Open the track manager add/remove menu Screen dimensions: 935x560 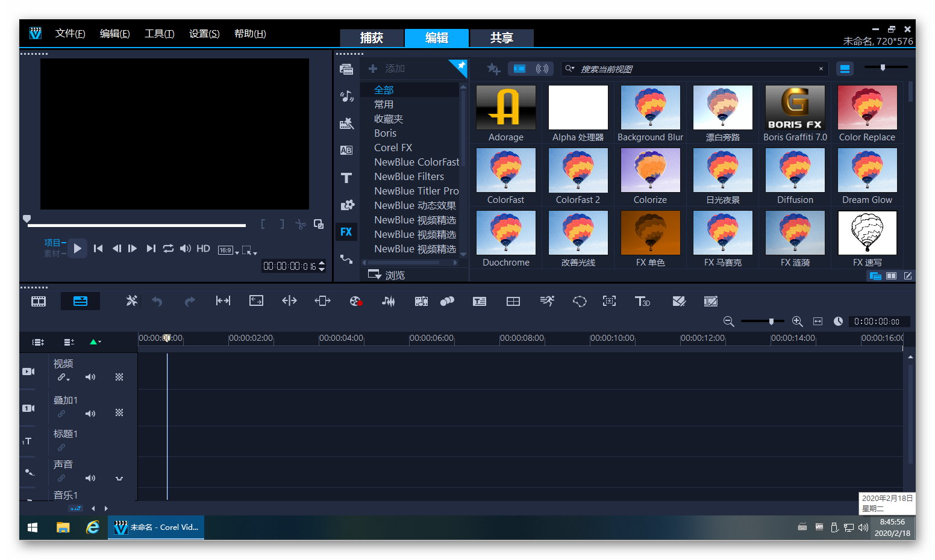click(69, 342)
